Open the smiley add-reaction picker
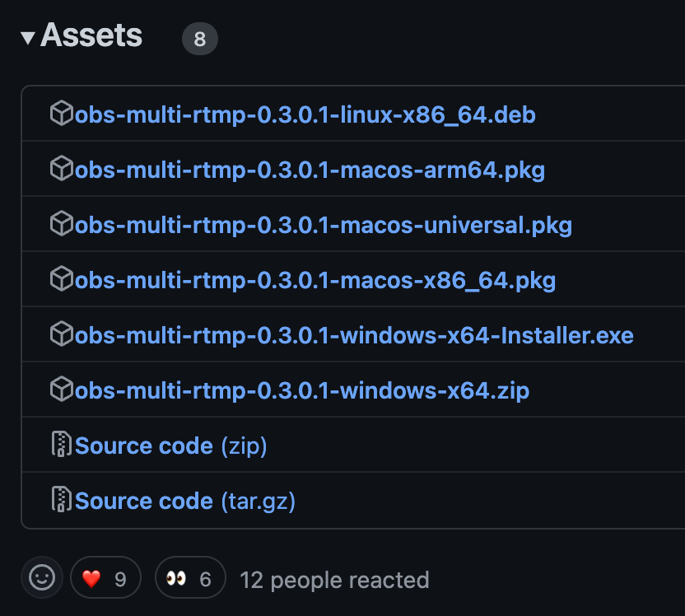Screen dimensions: 685x616 coord(42,579)
